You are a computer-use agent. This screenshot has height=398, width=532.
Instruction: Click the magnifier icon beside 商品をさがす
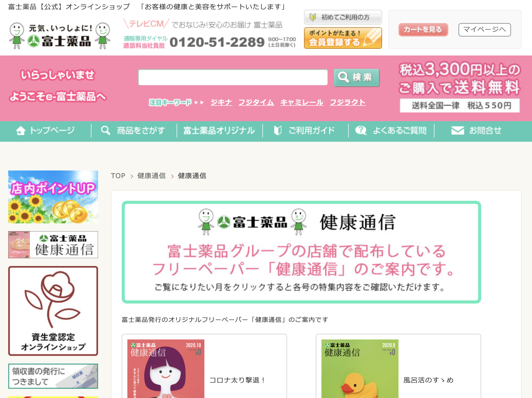click(106, 130)
